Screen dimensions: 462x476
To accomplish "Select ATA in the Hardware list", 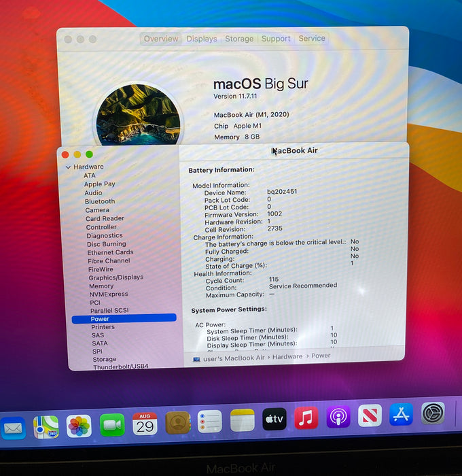I will [x=90, y=175].
